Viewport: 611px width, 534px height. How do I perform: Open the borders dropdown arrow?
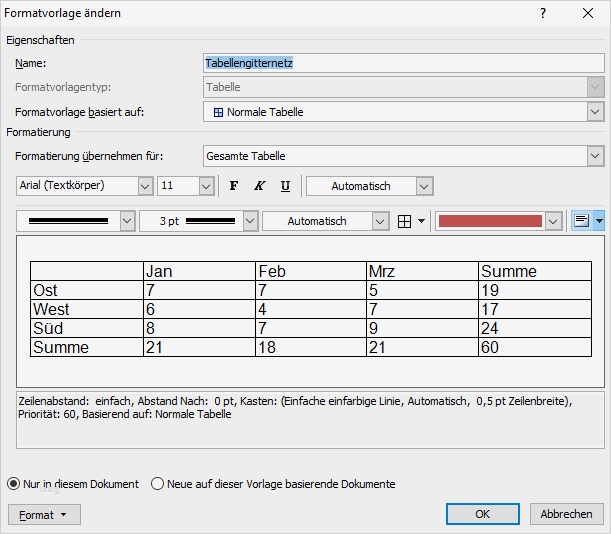click(x=421, y=221)
